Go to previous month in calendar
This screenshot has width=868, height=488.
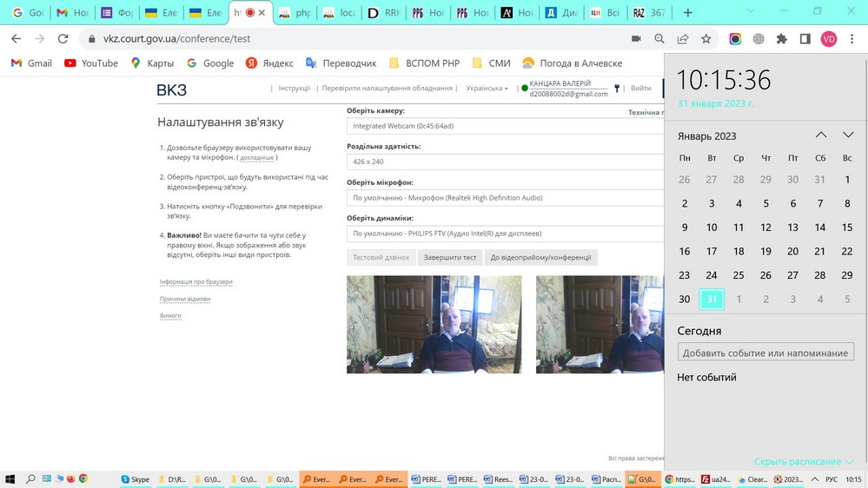coord(821,135)
